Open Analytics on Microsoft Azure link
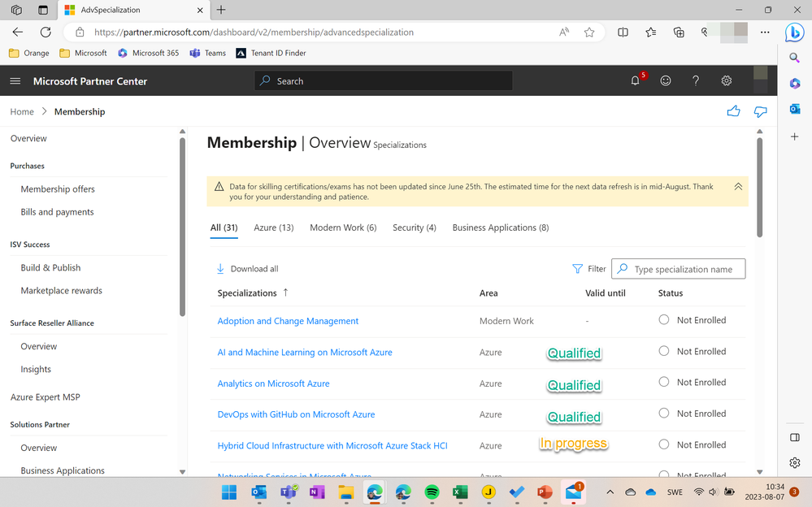812x507 pixels. pos(273,383)
